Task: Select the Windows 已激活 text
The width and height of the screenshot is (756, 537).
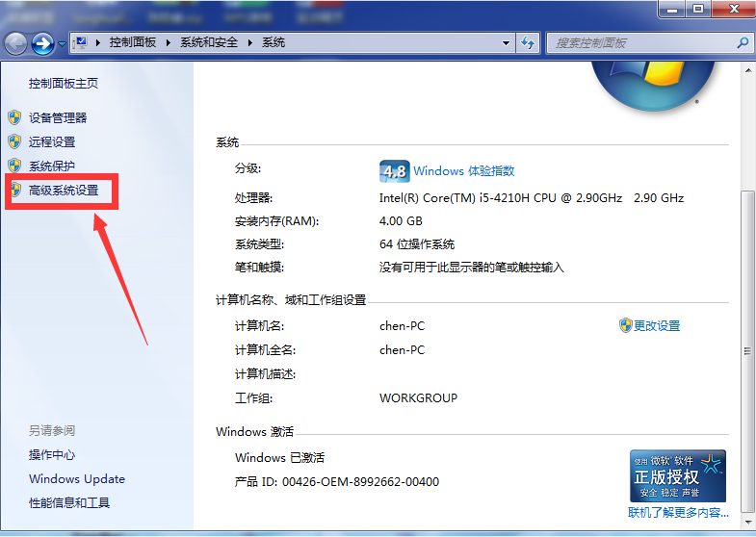Action: pos(280,457)
